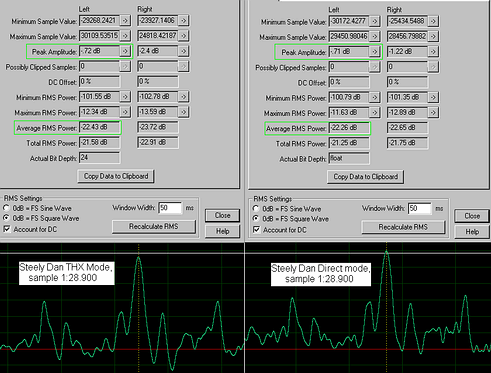Viewport: 491px width, 373px height.
Task: Jump to Left Minimum RMS Power -101.55 dB arrow
Action: [x=125, y=97]
